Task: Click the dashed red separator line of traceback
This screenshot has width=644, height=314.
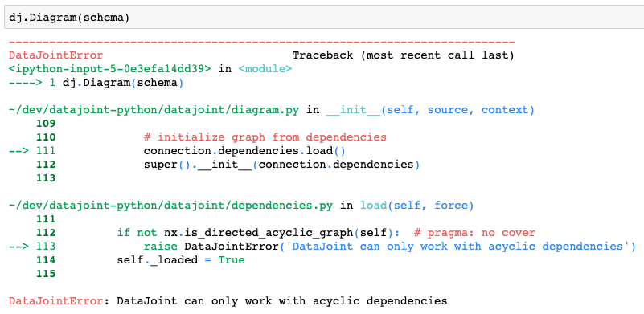Action: (x=261, y=42)
